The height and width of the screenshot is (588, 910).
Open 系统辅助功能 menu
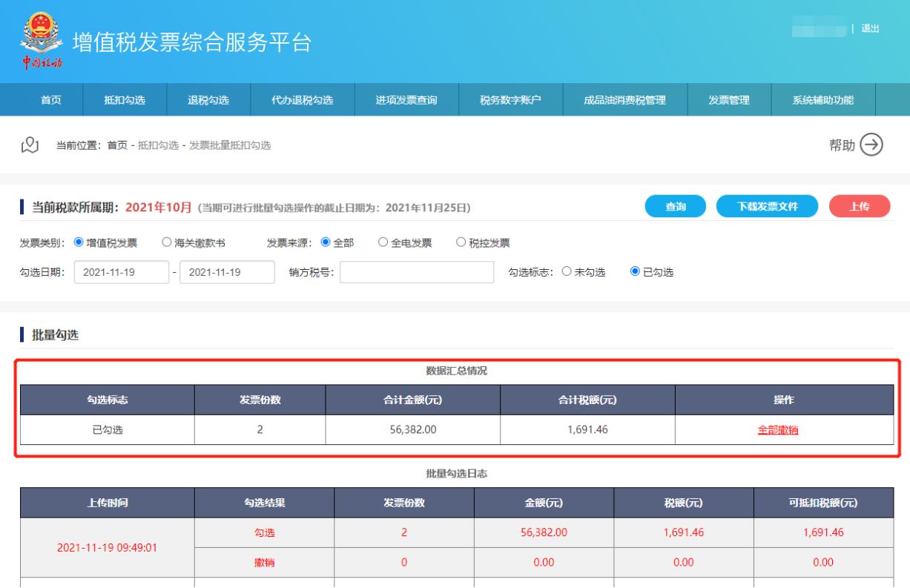tap(823, 102)
